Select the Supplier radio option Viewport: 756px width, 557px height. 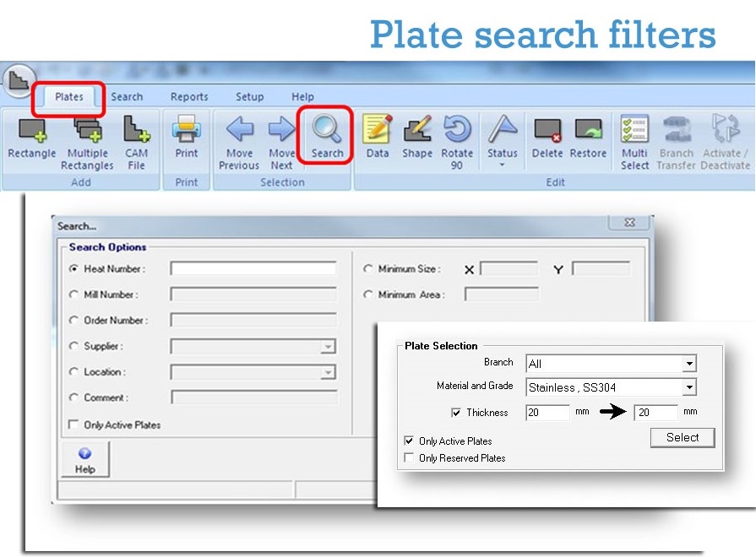[x=73, y=346]
